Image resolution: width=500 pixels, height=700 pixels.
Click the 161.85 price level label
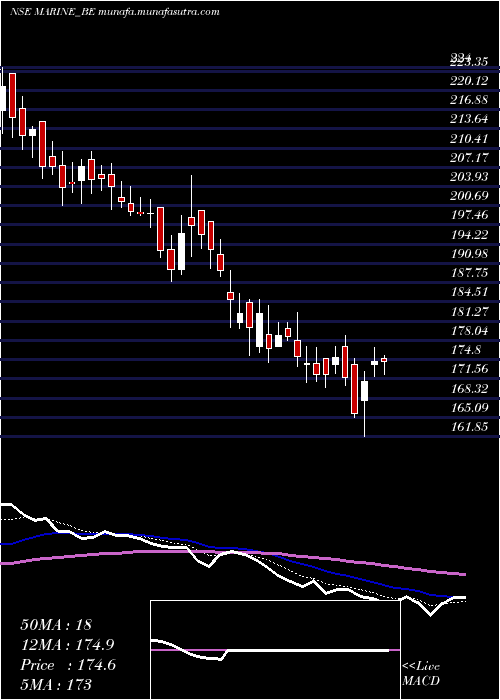click(x=469, y=427)
